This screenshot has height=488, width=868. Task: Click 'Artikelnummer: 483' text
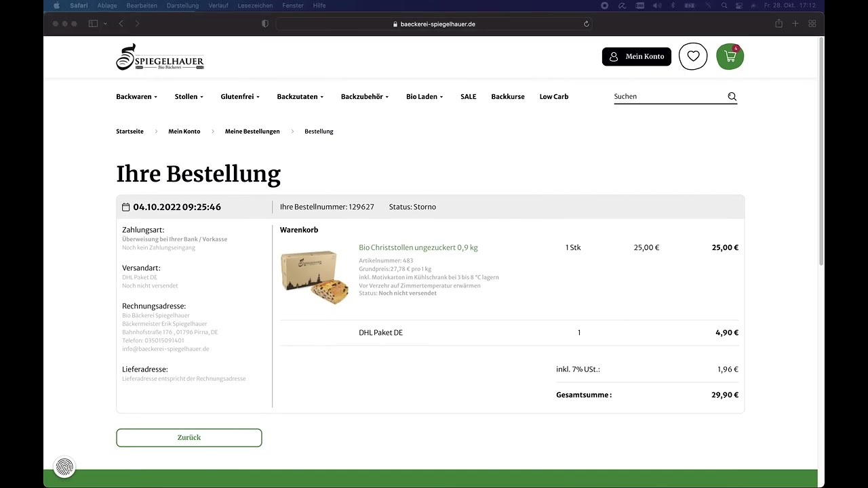[x=386, y=261]
